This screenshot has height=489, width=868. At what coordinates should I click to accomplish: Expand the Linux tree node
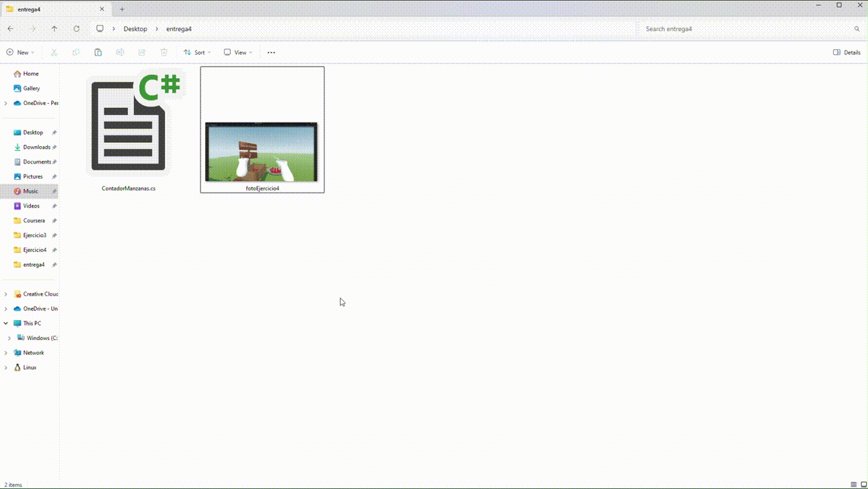[x=6, y=368]
